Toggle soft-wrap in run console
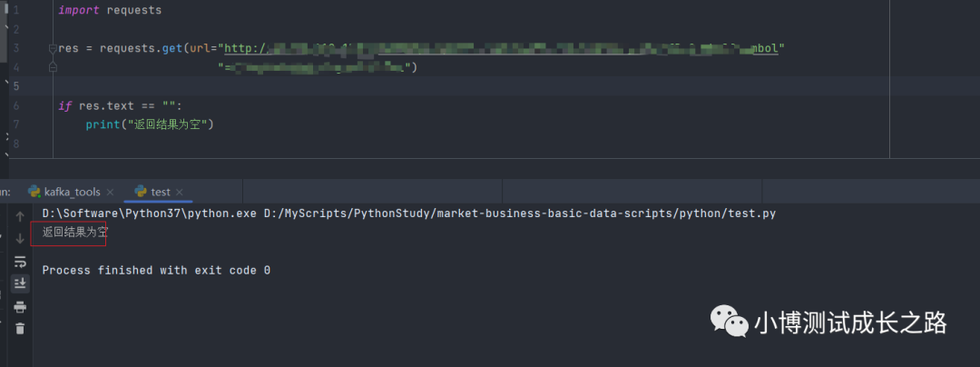Image resolution: width=980 pixels, height=367 pixels. coord(20,262)
